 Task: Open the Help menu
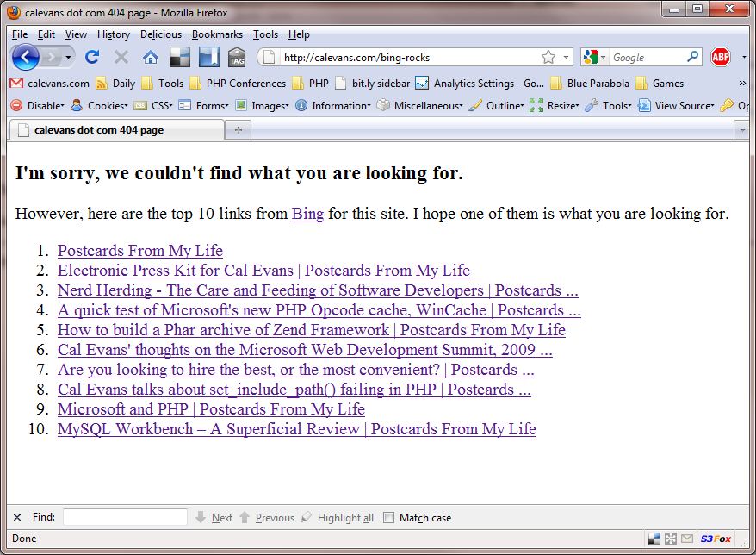coord(299,34)
